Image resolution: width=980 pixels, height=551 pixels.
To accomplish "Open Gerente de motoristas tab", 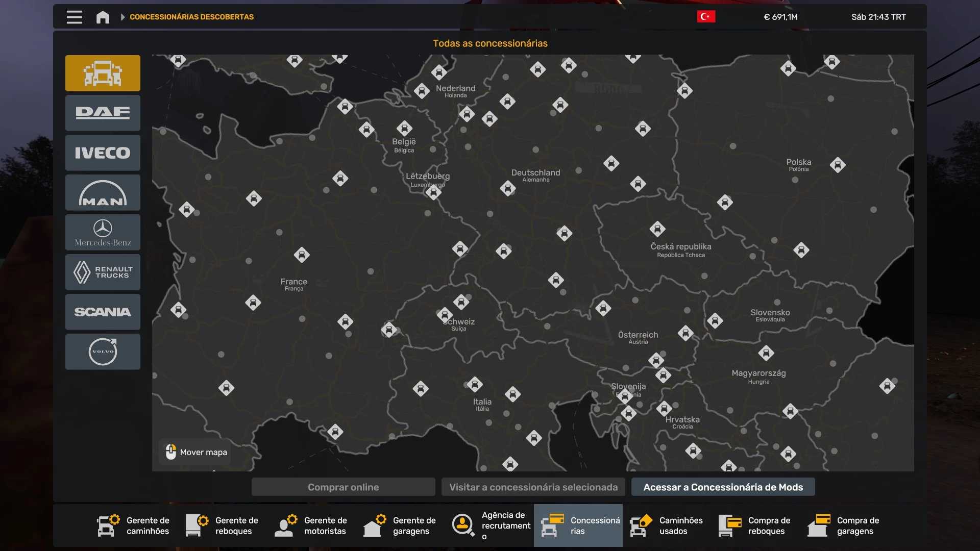I will coord(311,525).
